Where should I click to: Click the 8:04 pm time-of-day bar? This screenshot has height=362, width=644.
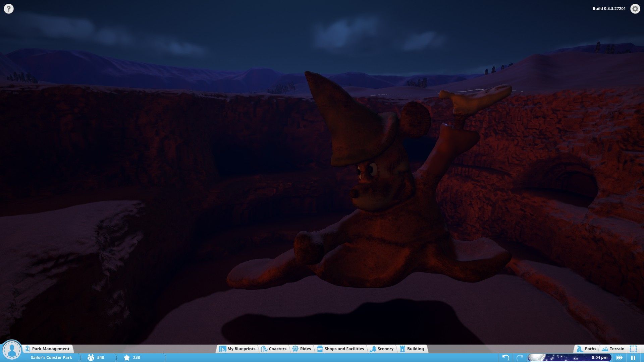click(569, 358)
